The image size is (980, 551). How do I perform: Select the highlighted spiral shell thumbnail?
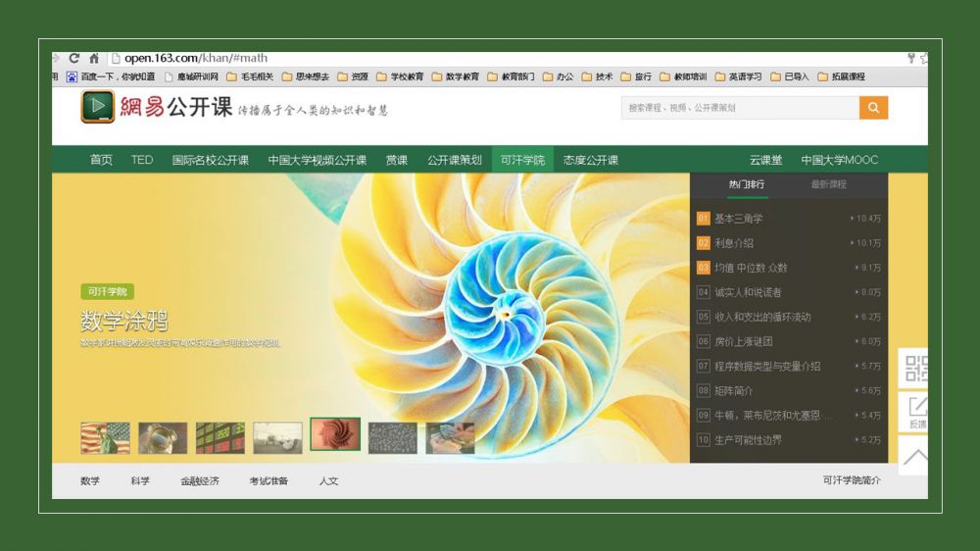pyautogui.click(x=335, y=434)
